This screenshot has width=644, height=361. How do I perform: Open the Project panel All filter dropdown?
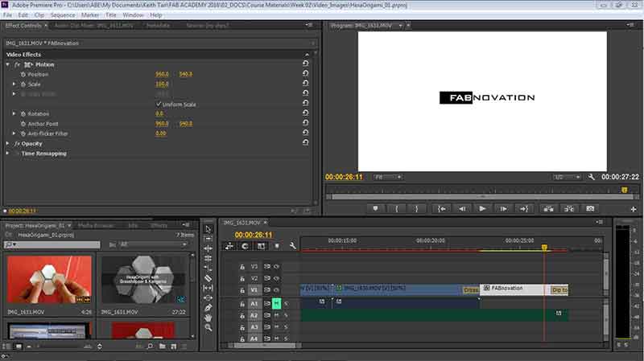point(154,244)
